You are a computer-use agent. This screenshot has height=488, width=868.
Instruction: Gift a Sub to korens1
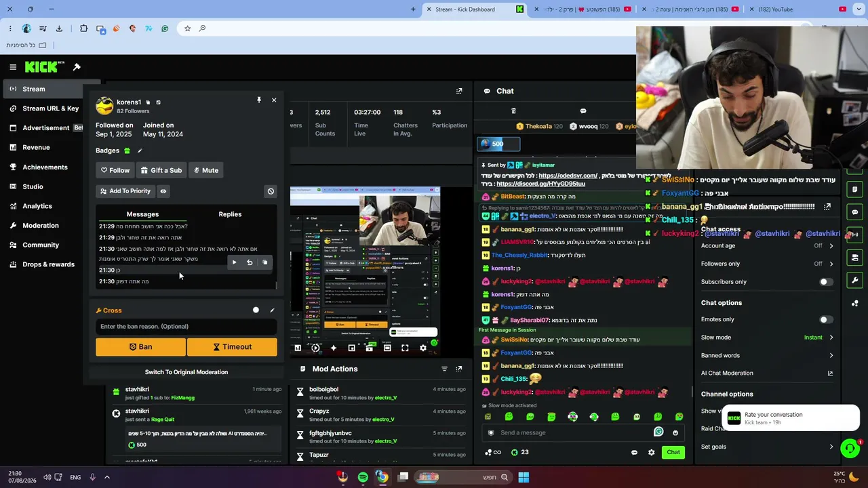(161, 170)
